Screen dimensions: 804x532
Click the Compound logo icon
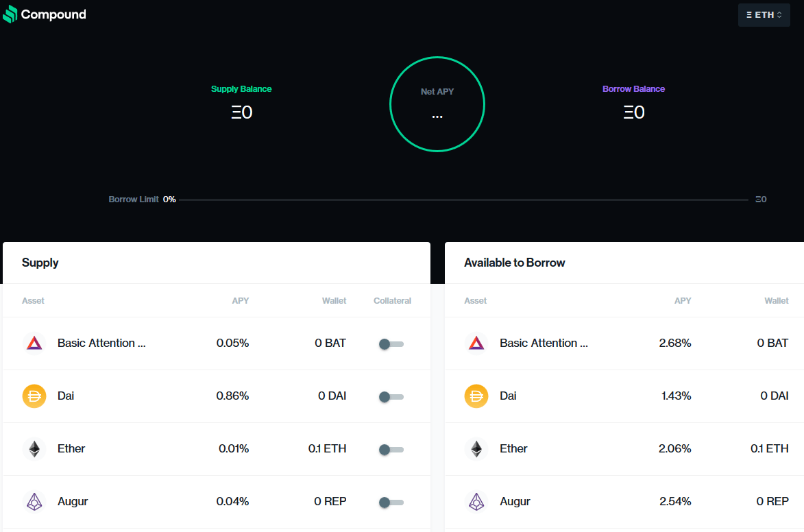[x=10, y=14]
